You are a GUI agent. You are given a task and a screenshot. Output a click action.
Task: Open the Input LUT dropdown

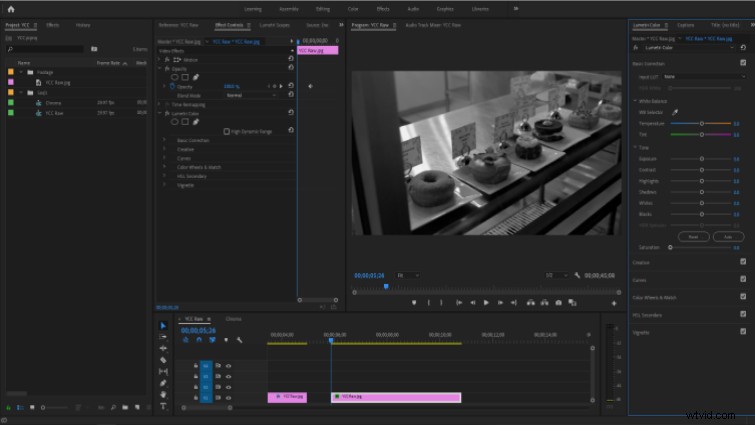(704, 77)
